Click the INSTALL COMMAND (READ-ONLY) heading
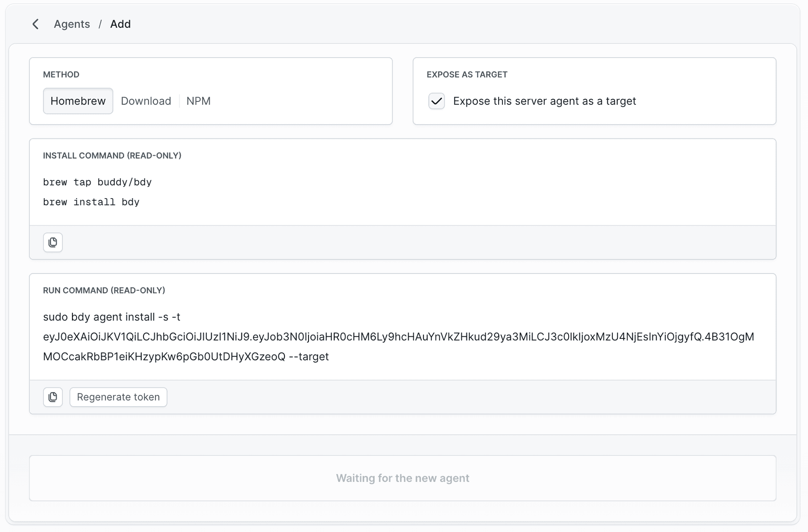 (112, 156)
